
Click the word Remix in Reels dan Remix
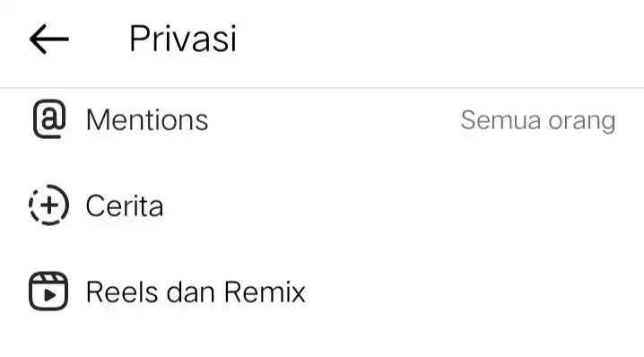pos(265,292)
